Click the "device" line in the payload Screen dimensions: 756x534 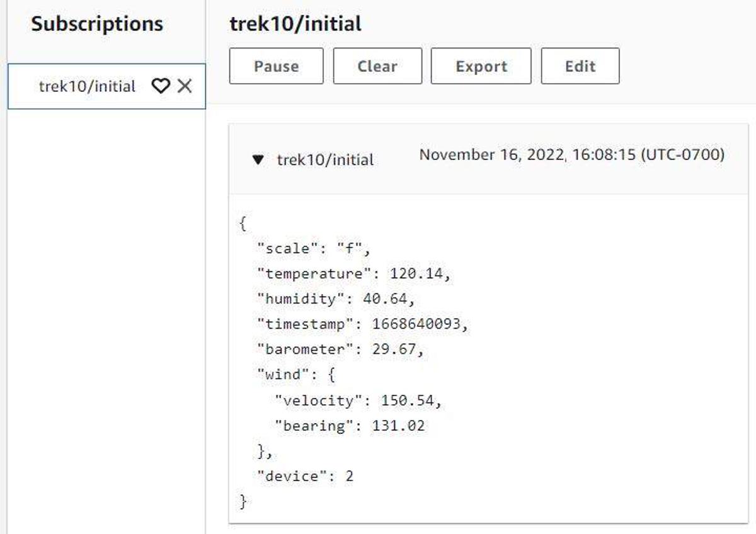click(305, 476)
